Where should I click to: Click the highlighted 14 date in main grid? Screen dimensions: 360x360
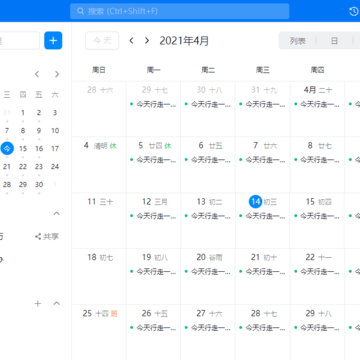coord(256,202)
